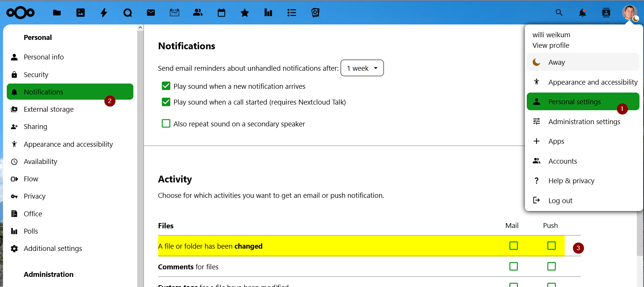Click the sidebar scrollbar up arrow
The image size is (644, 287).
tap(140, 27)
